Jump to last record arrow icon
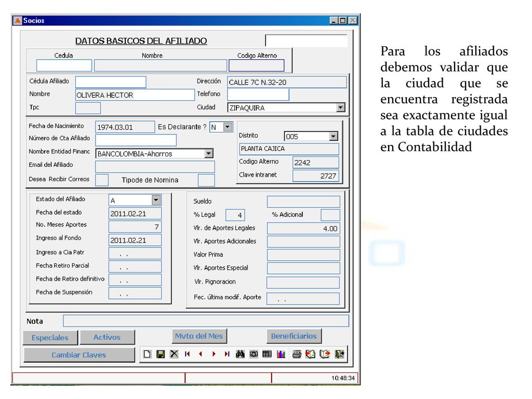Image resolution: width=532 pixels, height=399 pixels. pos(227,354)
